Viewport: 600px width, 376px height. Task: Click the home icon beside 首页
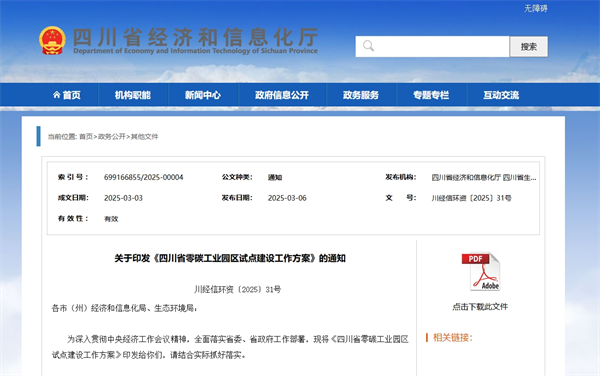[x=57, y=94]
